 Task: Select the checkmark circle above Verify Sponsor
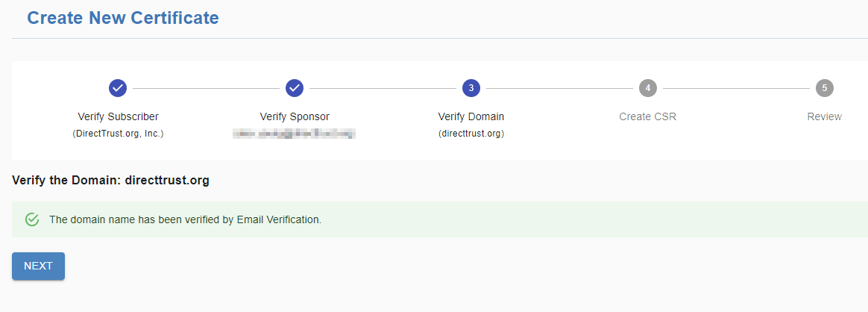click(x=295, y=87)
